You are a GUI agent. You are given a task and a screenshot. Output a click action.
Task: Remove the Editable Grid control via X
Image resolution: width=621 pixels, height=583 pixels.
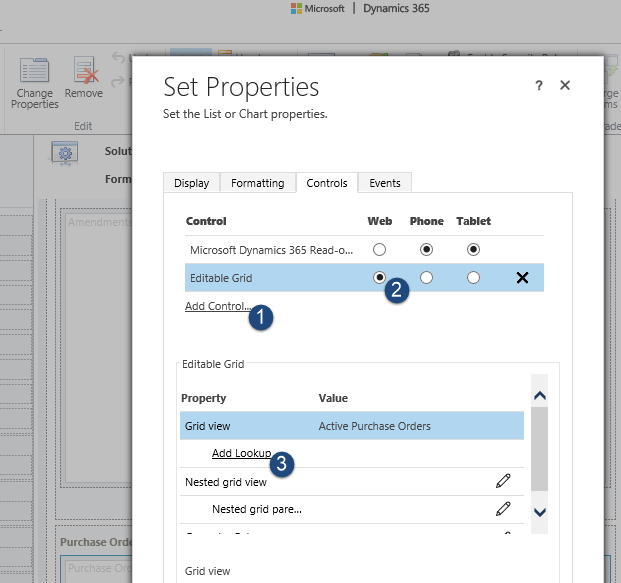point(522,278)
